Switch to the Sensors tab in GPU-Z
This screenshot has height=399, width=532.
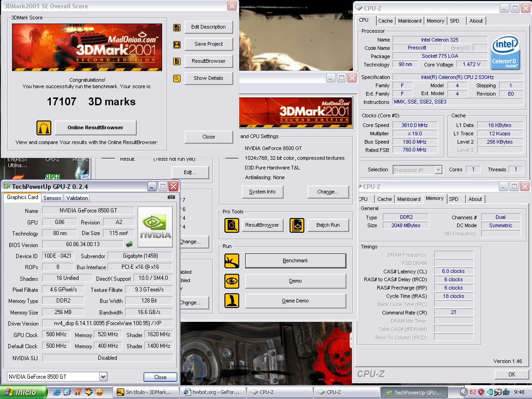coord(52,198)
